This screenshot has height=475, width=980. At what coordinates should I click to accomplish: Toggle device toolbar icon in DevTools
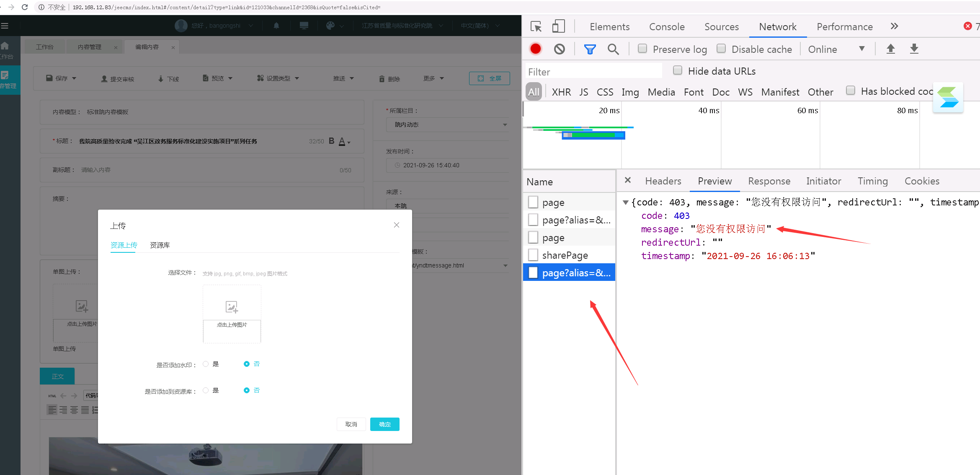click(558, 26)
